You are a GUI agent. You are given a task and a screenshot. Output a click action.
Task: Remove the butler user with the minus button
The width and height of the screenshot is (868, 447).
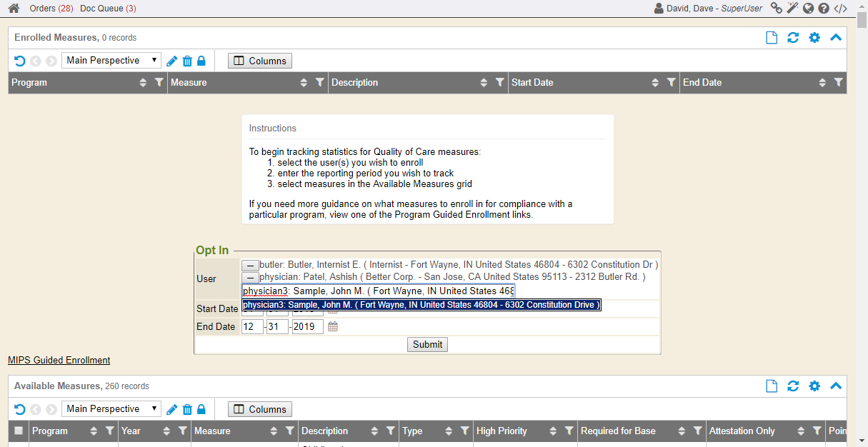tap(249, 265)
